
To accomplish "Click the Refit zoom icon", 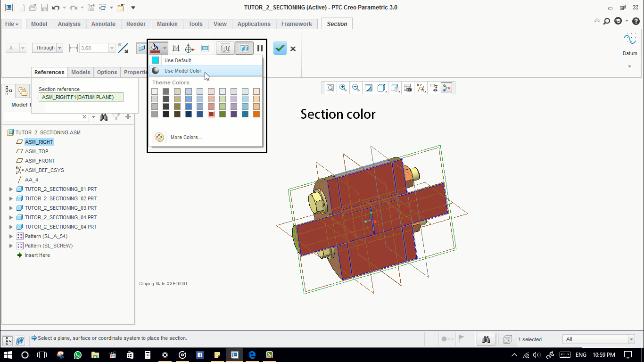I will tap(330, 88).
